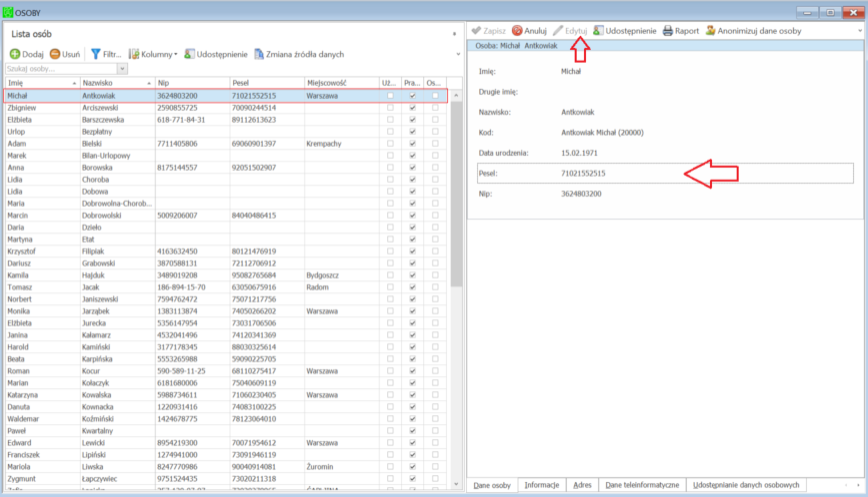Toggle Os... checkbox for Monika Jarząbek
This screenshot has height=497, width=868.
(435, 311)
